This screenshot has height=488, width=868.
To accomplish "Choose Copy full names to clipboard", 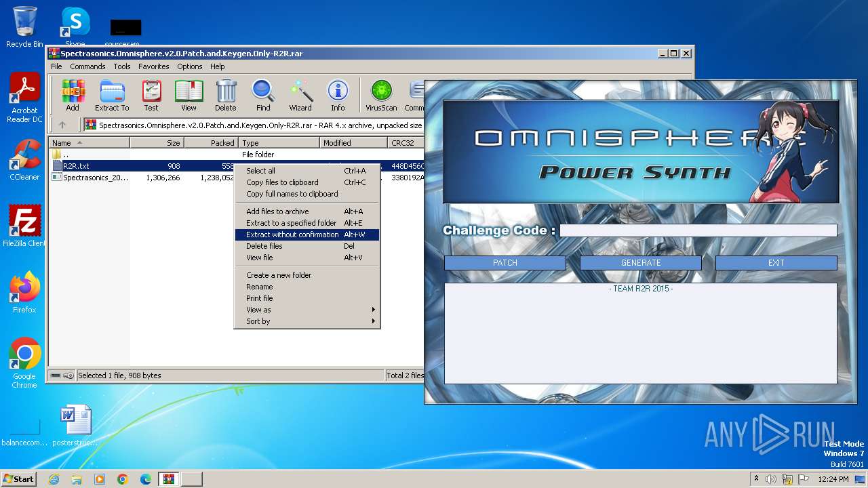I will tap(307, 194).
